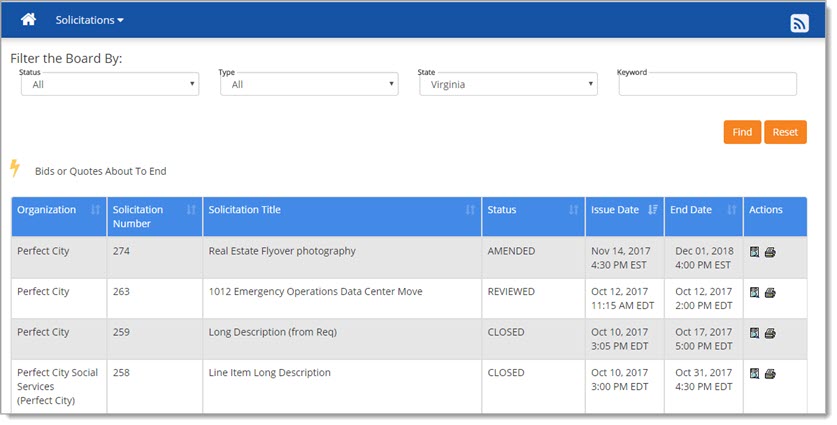
Task: Click the Reset button
Action: (x=785, y=132)
